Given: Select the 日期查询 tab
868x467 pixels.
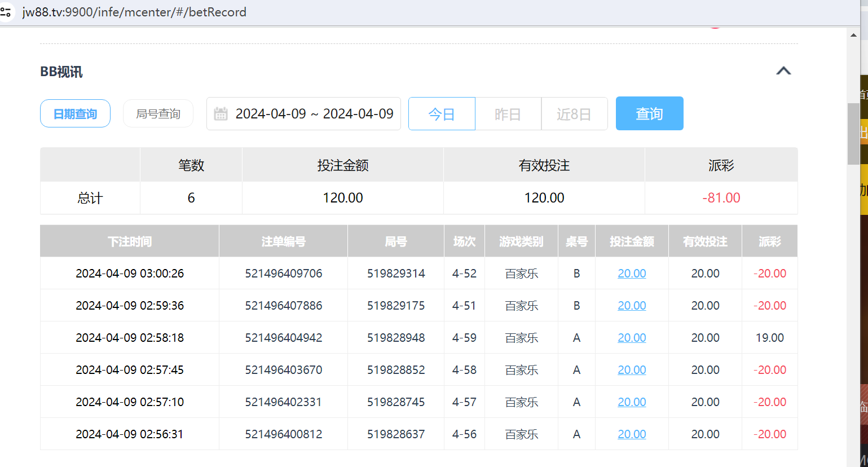Looking at the screenshot, I should click(x=75, y=114).
